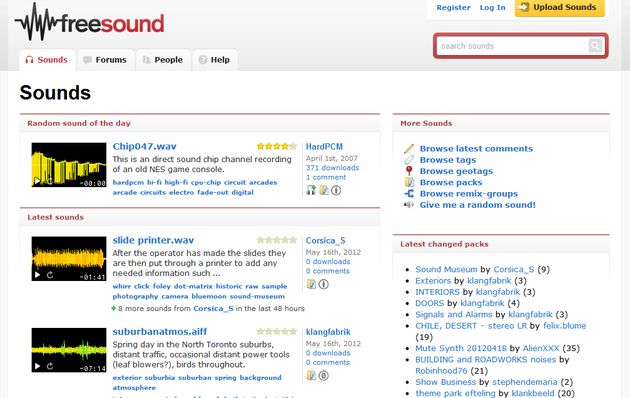Image resolution: width=630 pixels, height=398 pixels.
Task: Play the Chip047.wav sound
Action: click(x=37, y=181)
